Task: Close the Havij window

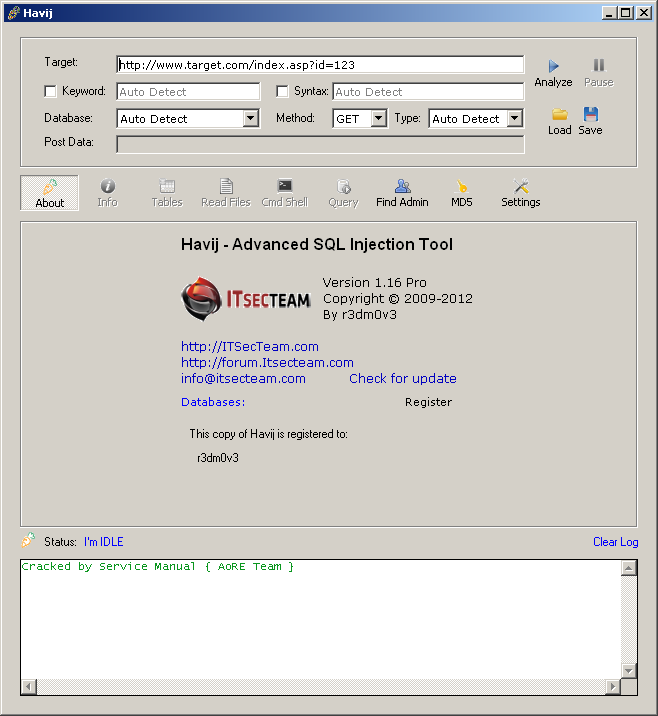Action: click(644, 13)
